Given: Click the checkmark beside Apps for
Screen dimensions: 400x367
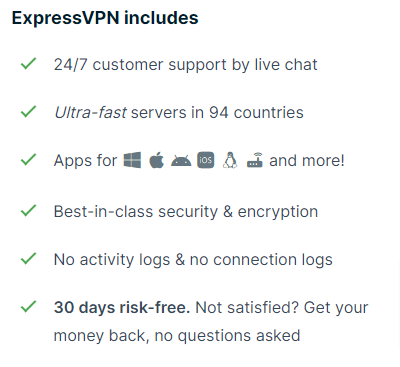Looking at the screenshot, I should [28, 159].
